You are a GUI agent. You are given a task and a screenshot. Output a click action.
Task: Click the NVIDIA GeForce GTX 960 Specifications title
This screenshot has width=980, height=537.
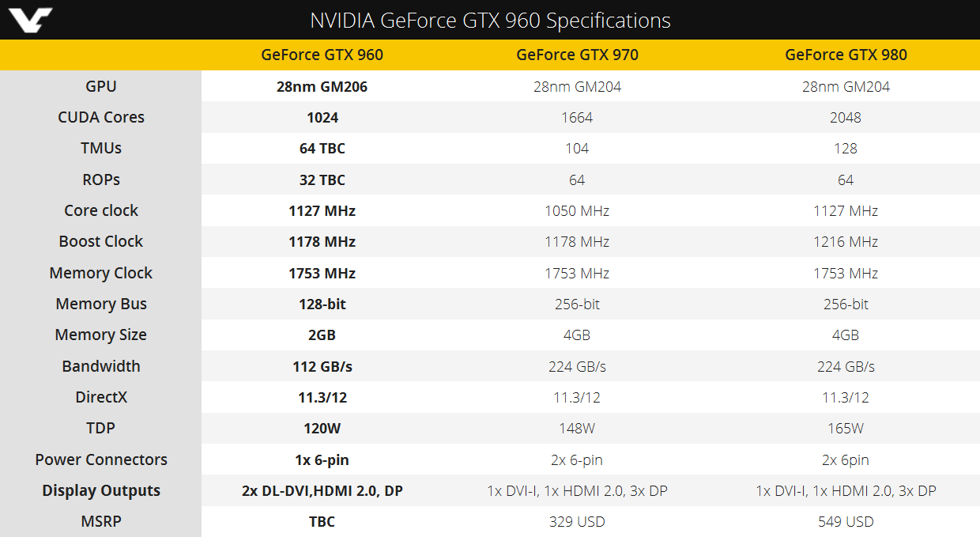490,21
